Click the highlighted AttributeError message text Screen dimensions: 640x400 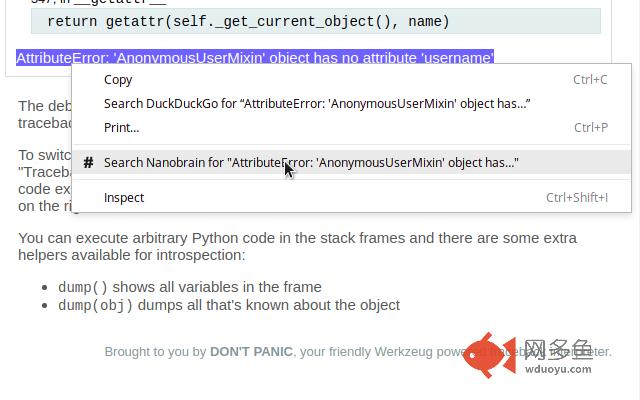(x=255, y=58)
